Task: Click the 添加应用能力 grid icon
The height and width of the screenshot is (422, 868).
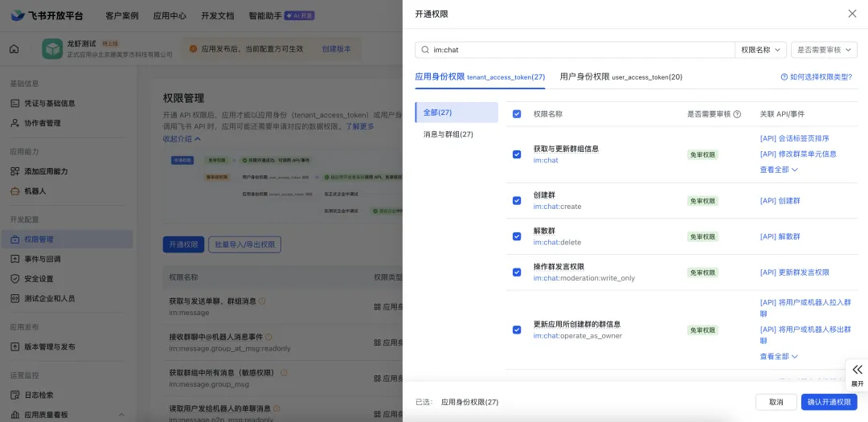Action: (15, 171)
